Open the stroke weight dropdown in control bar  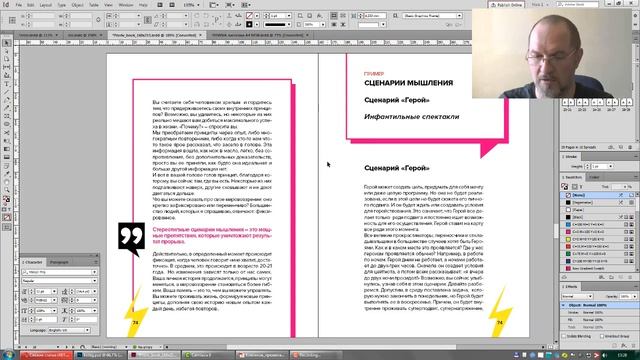[289, 16]
